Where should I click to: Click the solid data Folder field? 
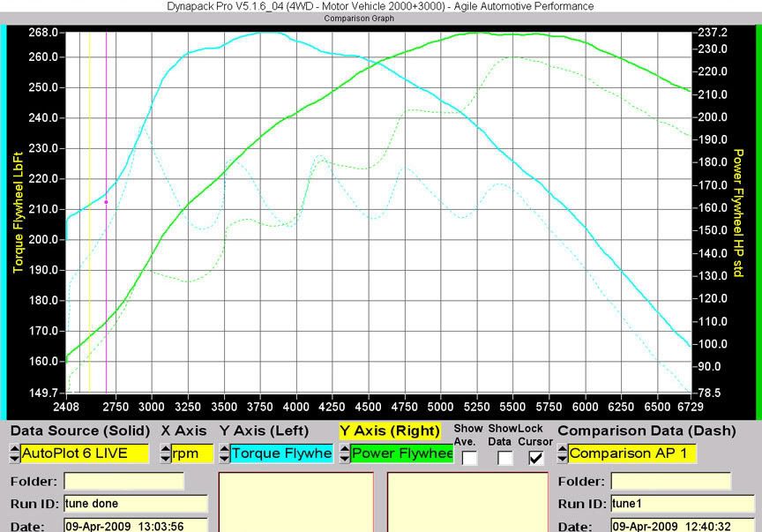(123, 482)
